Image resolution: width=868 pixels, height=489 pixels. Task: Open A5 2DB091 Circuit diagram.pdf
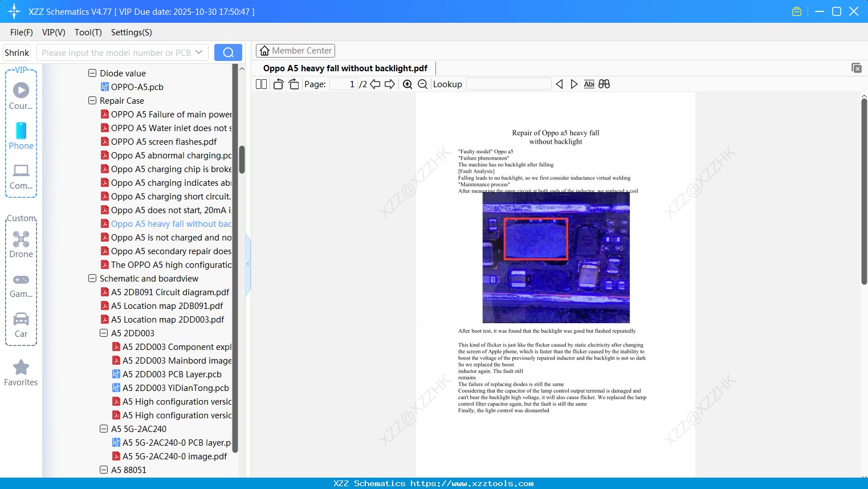point(165,292)
